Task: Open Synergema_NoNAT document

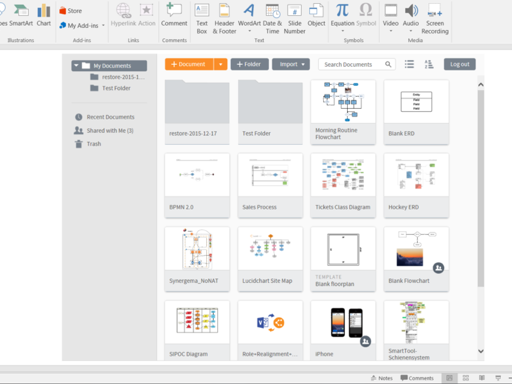Action: (197, 259)
